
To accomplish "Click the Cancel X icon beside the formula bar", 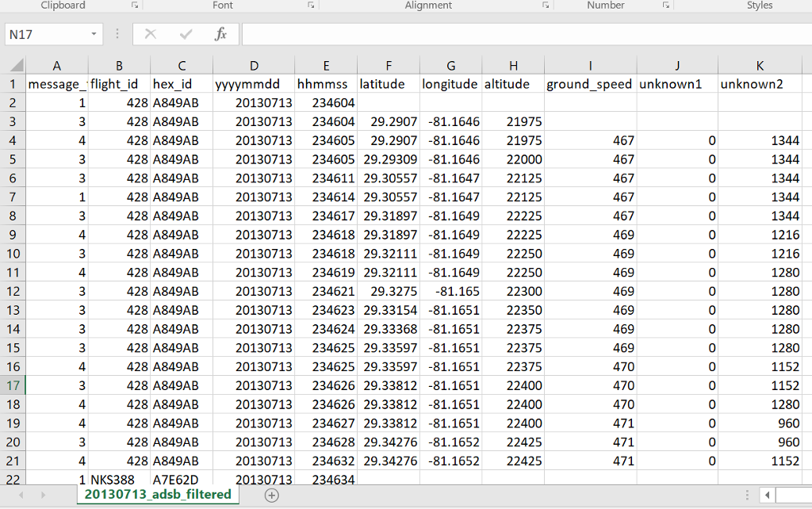I will pyautogui.click(x=149, y=34).
